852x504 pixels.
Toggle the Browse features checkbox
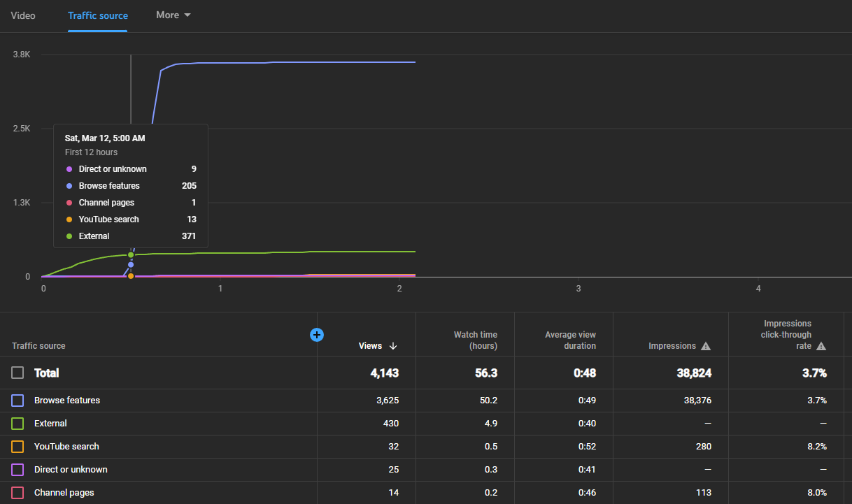[x=17, y=401]
